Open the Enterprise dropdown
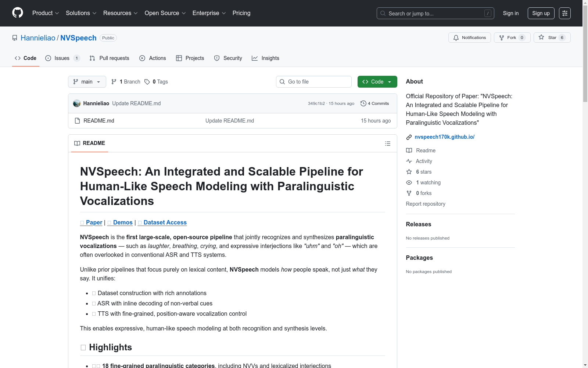The height and width of the screenshot is (368, 588). [x=209, y=13]
